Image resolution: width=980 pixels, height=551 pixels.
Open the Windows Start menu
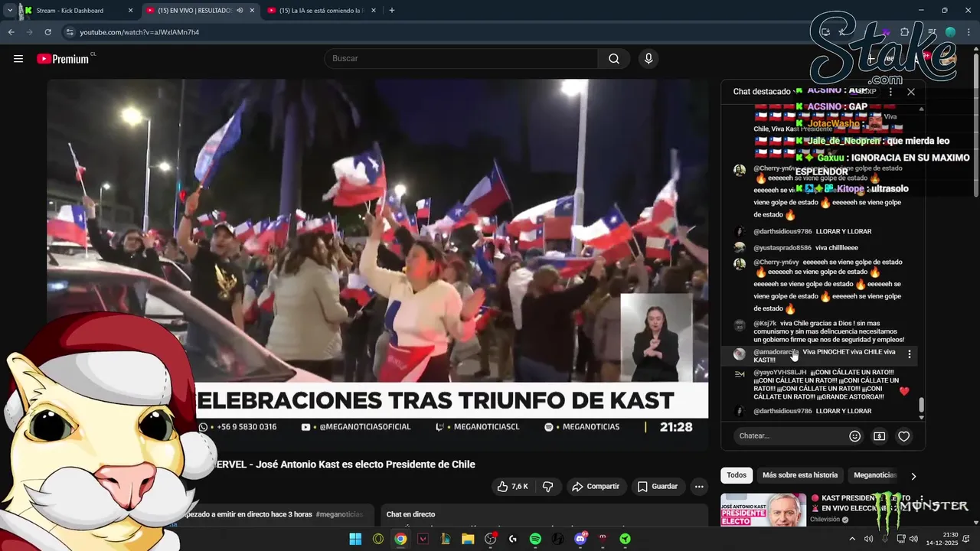click(355, 539)
